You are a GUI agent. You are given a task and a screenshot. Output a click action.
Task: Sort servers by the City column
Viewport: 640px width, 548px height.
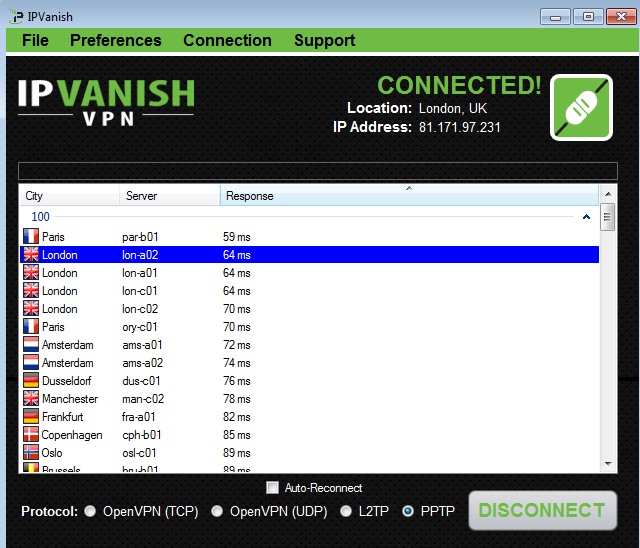pos(69,195)
